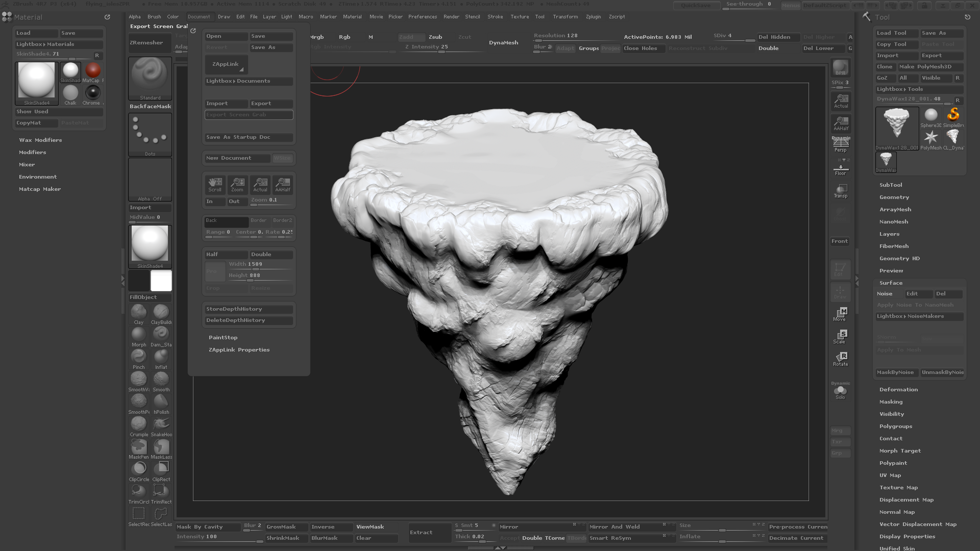The image size is (980, 551).
Task: Click the Zoom icon in Document panel
Action: click(237, 185)
